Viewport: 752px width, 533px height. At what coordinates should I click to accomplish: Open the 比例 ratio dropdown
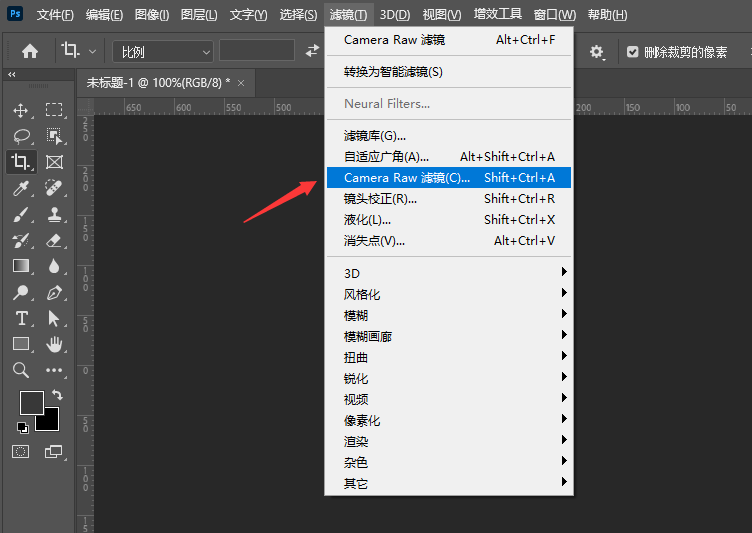click(163, 51)
